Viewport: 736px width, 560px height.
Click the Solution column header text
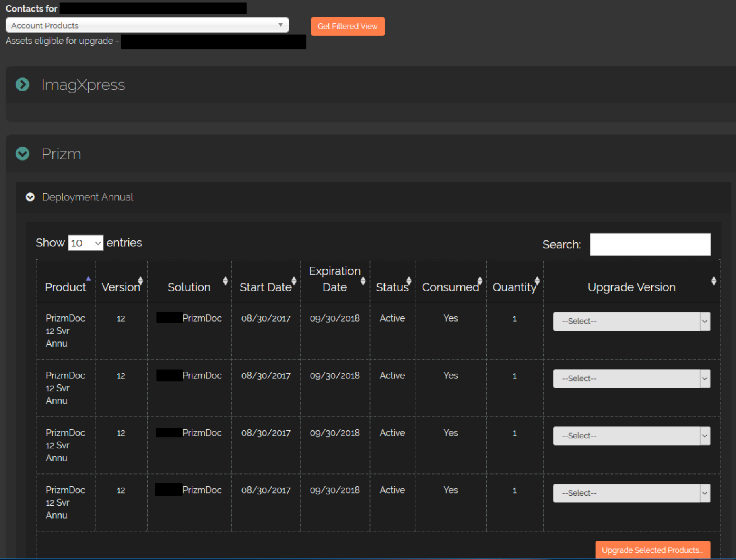(189, 287)
